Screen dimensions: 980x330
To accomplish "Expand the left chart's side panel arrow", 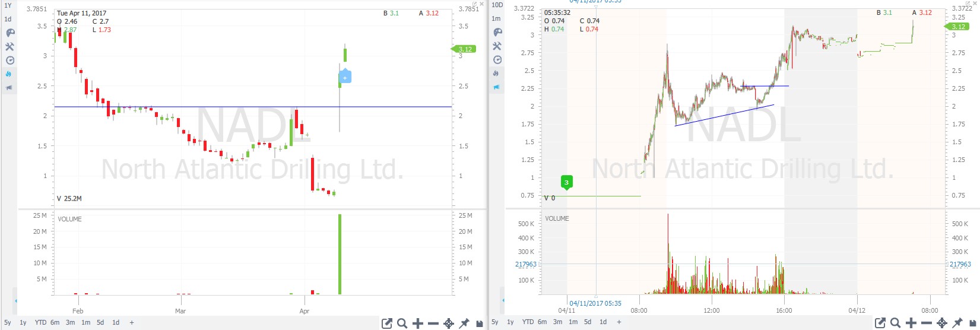I will point(15,301).
